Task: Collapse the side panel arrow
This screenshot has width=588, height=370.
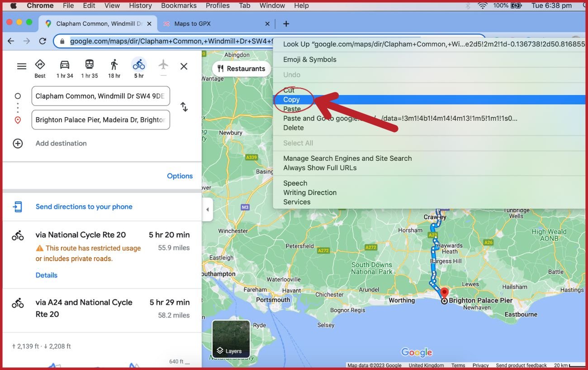Action: coord(208,210)
